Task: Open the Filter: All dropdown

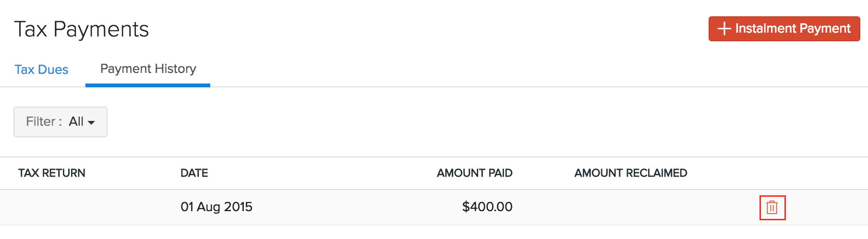Action: coord(60,122)
